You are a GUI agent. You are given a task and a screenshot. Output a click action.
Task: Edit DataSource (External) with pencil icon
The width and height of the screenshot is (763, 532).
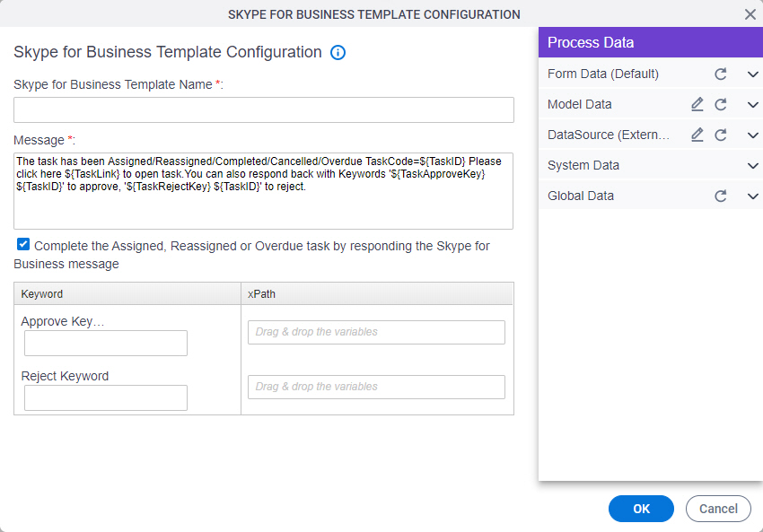(x=697, y=135)
